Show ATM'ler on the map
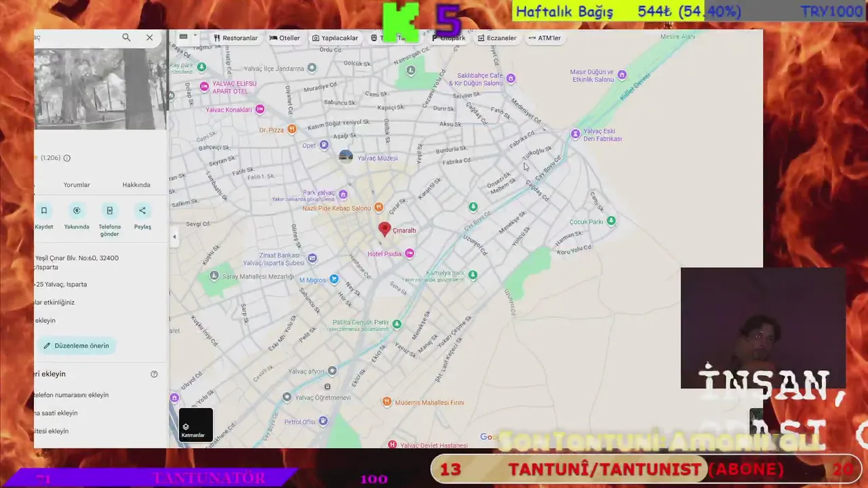The image size is (868, 488). point(545,38)
